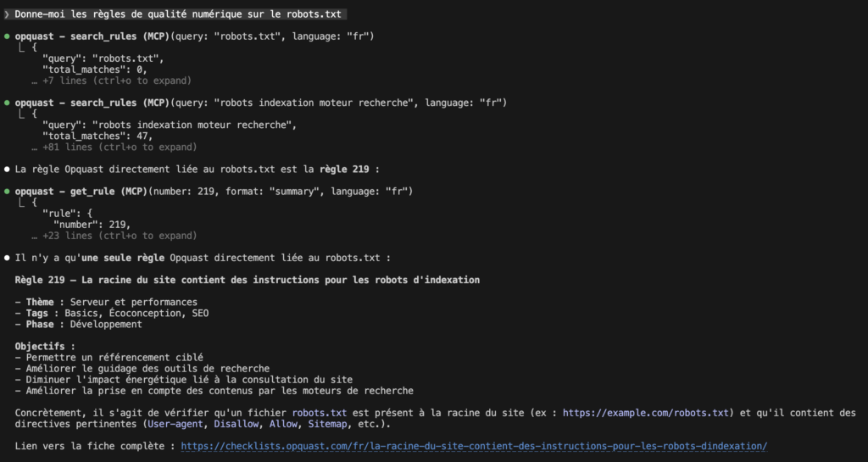The width and height of the screenshot is (868, 462).
Task: Click the "Règle 219" bold heading line
Action: click(x=247, y=280)
